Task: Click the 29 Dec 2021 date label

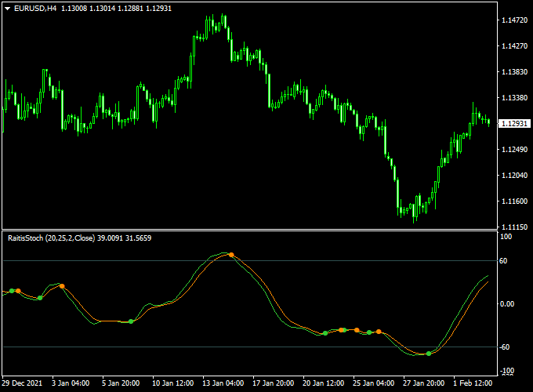Action: (22, 383)
